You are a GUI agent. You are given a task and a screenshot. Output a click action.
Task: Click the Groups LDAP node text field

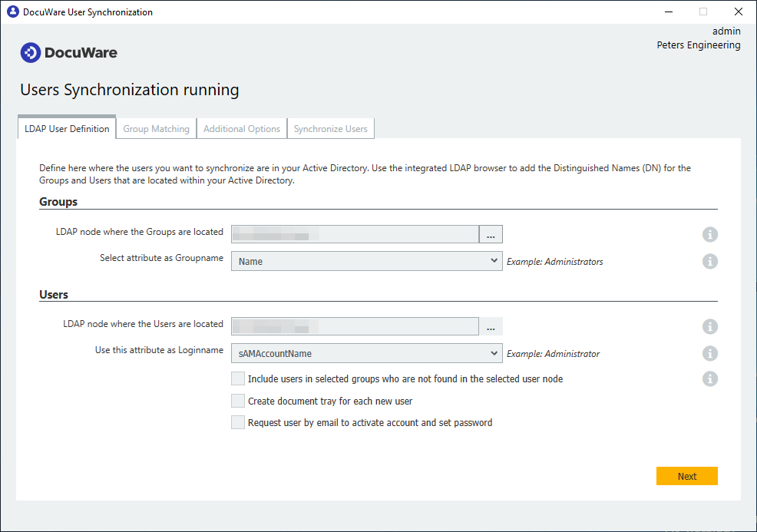click(x=355, y=235)
